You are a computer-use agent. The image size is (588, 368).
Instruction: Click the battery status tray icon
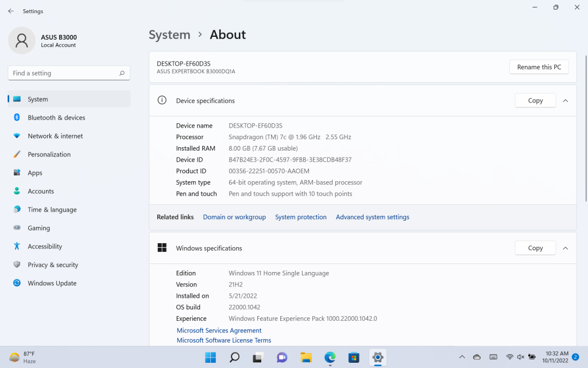click(532, 357)
